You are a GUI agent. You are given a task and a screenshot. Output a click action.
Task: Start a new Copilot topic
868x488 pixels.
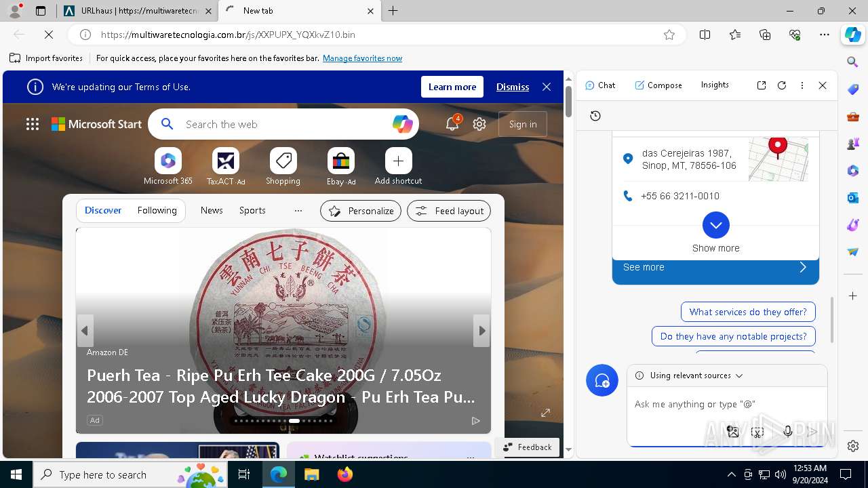click(x=602, y=381)
